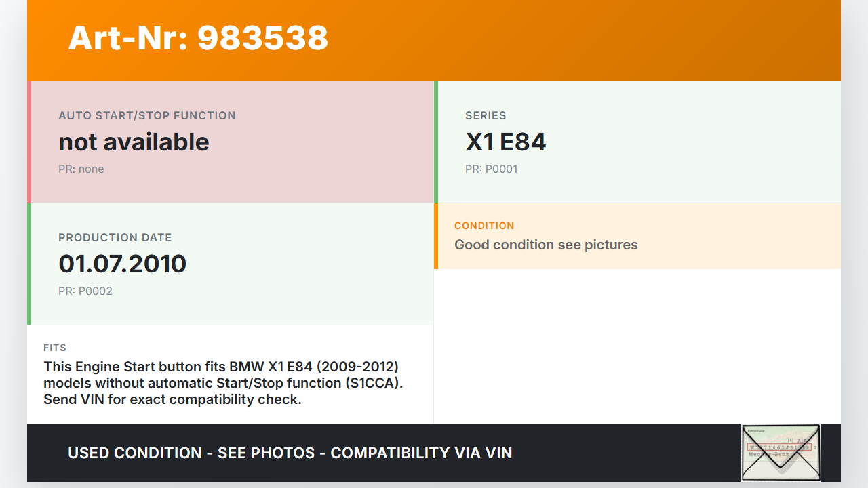Click the PR: P0001 code

tap(491, 169)
